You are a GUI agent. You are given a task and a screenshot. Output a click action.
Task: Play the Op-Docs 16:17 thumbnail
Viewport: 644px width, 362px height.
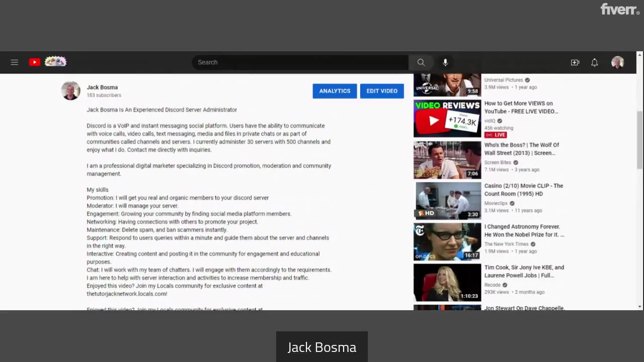447,241
